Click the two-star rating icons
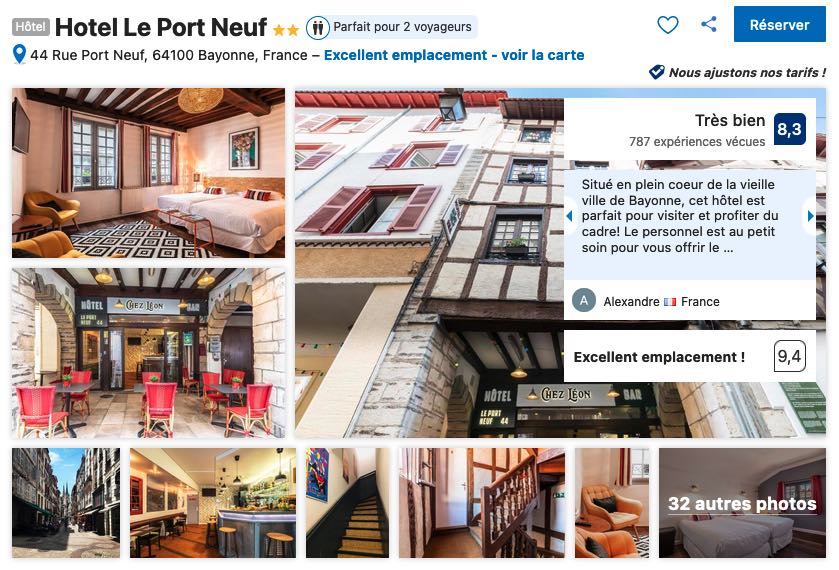Image resolution: width=839 pixels, height=570 pixels. point(286,31)
